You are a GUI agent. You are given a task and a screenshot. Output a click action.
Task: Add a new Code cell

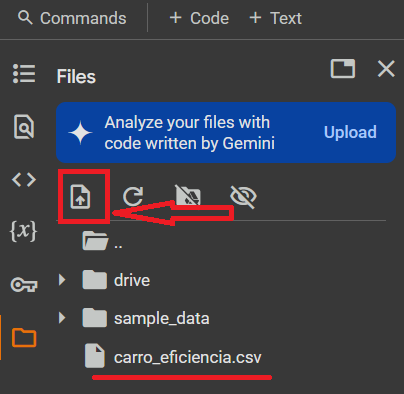[199, 18]
